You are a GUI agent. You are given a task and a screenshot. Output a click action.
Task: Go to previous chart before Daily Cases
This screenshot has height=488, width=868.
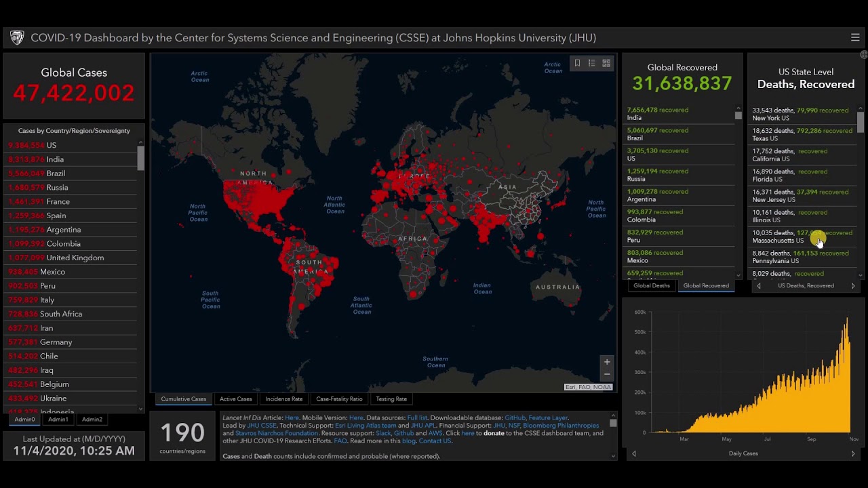coord(634,453)
